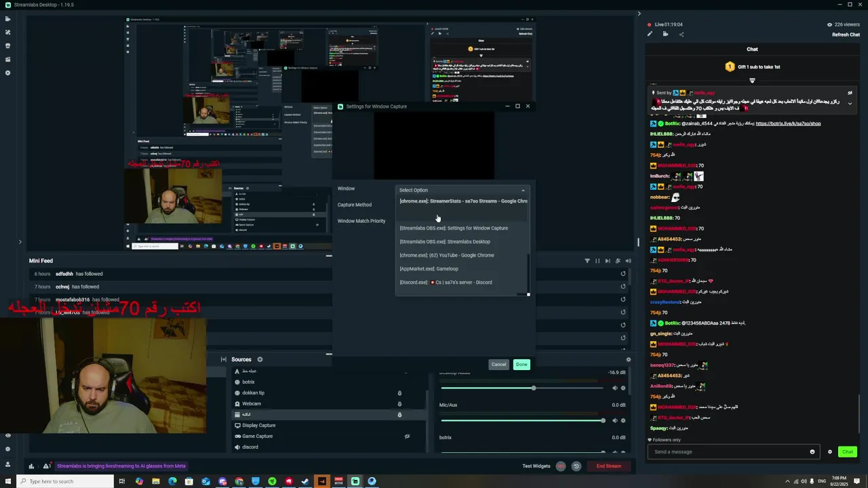Open the botrix.live shop link in chat
Image resolution: width=868 pixels, height=488 pixels.
[788, 124]
